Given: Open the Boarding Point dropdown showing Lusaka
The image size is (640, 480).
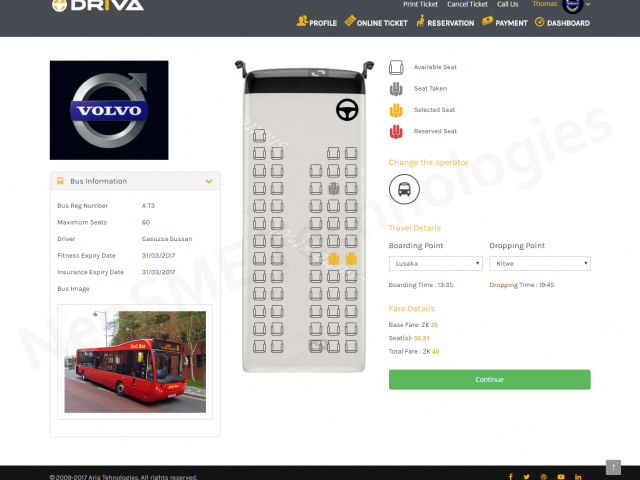Looking at the screenshot, I should 435,264.
